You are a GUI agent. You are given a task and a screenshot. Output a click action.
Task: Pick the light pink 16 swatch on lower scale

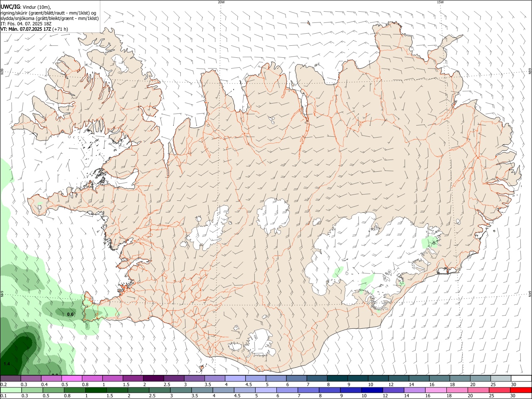pos(436,390)
